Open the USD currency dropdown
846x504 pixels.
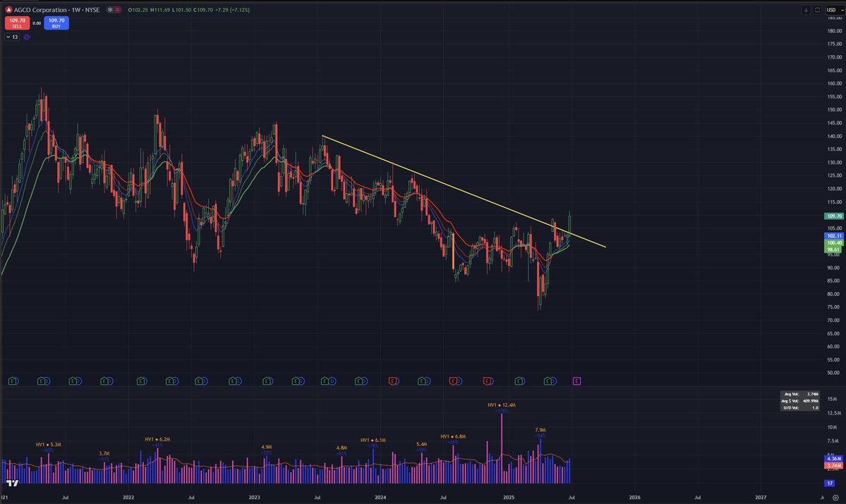click(834, 10)
